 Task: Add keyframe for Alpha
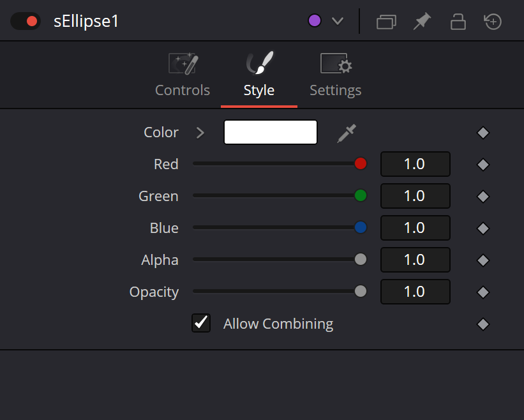(483, 260)
